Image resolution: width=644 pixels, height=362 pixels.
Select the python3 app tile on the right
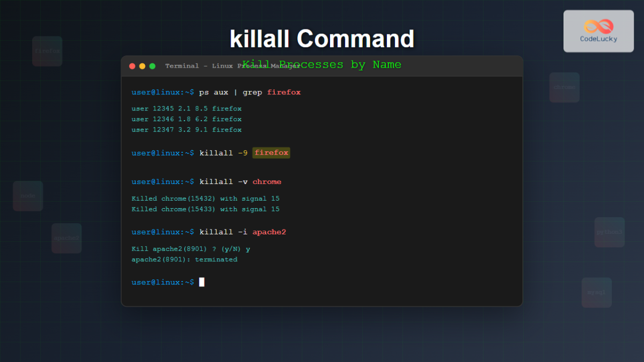609,232
